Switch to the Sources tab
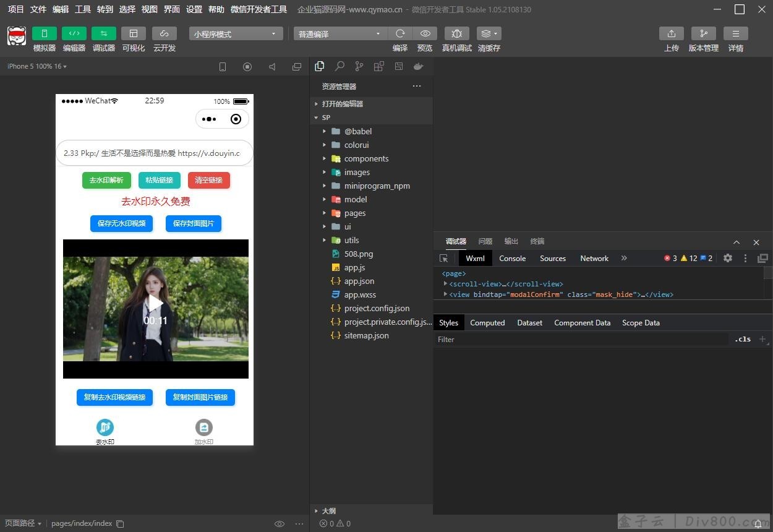 (x=553, y=259)
